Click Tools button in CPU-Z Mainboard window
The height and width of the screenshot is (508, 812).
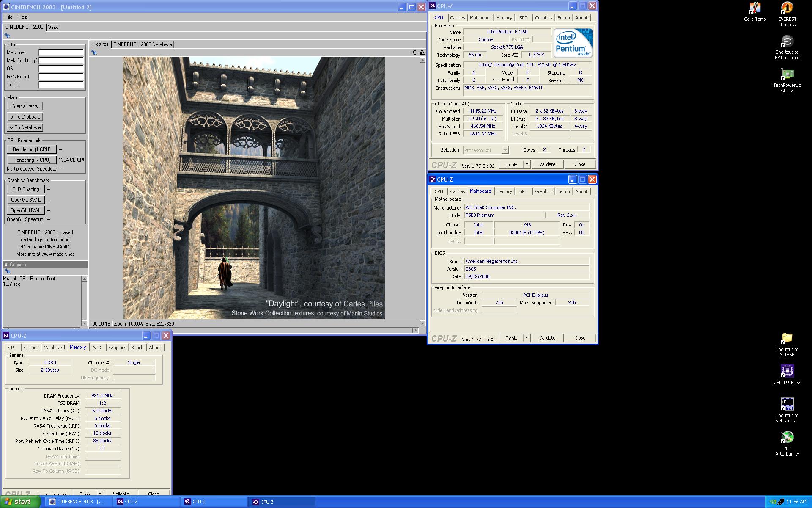tap(511, 338)
